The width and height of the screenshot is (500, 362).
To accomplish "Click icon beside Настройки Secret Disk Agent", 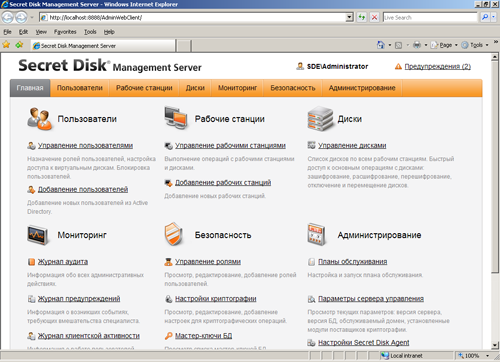I will [x=311, y=342].
